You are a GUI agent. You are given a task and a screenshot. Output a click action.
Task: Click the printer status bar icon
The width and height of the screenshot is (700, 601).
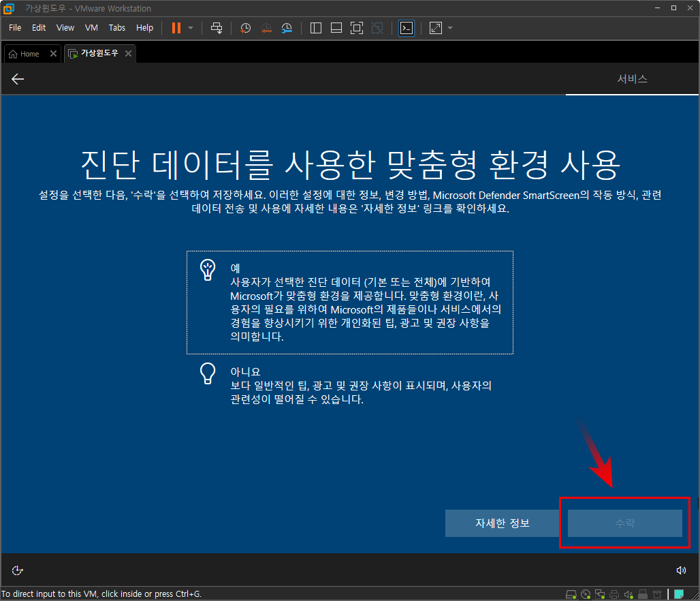pos(614,594)
